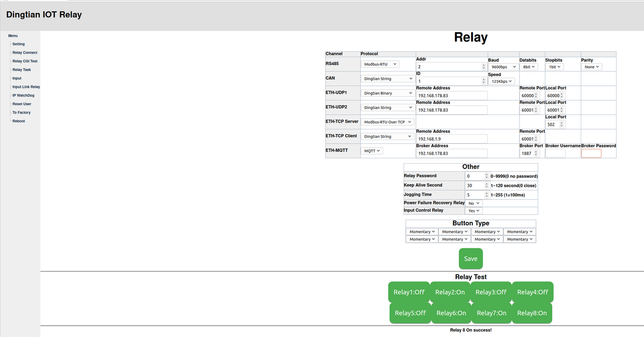Open the Power Failure Recovery Relay dropdown
The image size is (644, 337).
coord(474,204)
